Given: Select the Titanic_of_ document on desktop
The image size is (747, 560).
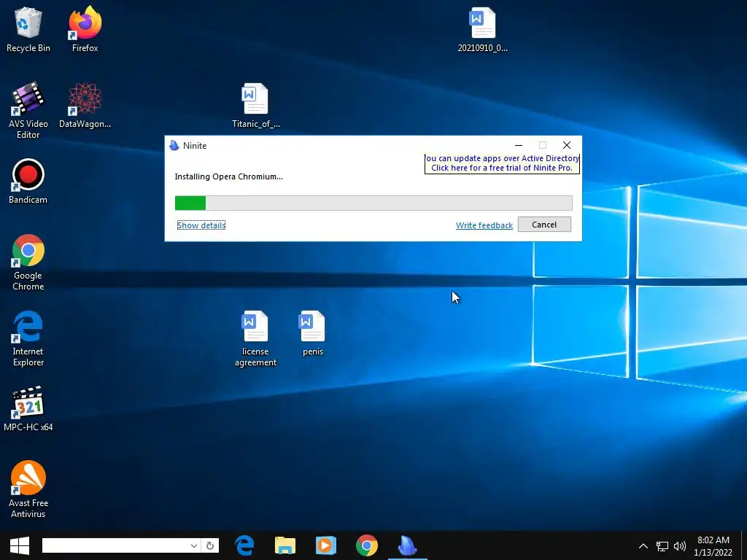Looking at the screenshot, I should [x=256, y=105].
